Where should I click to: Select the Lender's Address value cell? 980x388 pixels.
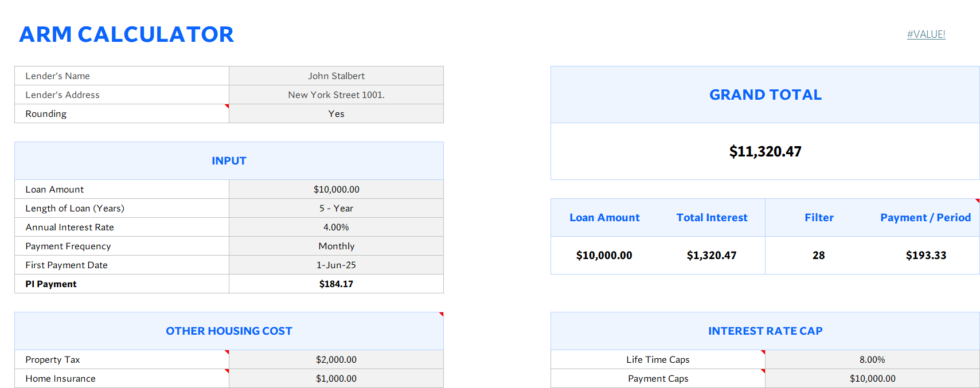click(x=336, y=95)
